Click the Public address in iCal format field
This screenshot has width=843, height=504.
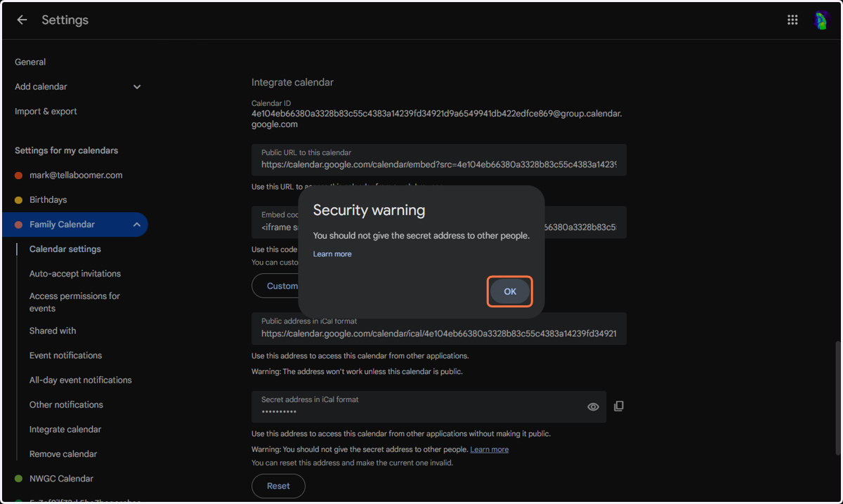(439, 329)
